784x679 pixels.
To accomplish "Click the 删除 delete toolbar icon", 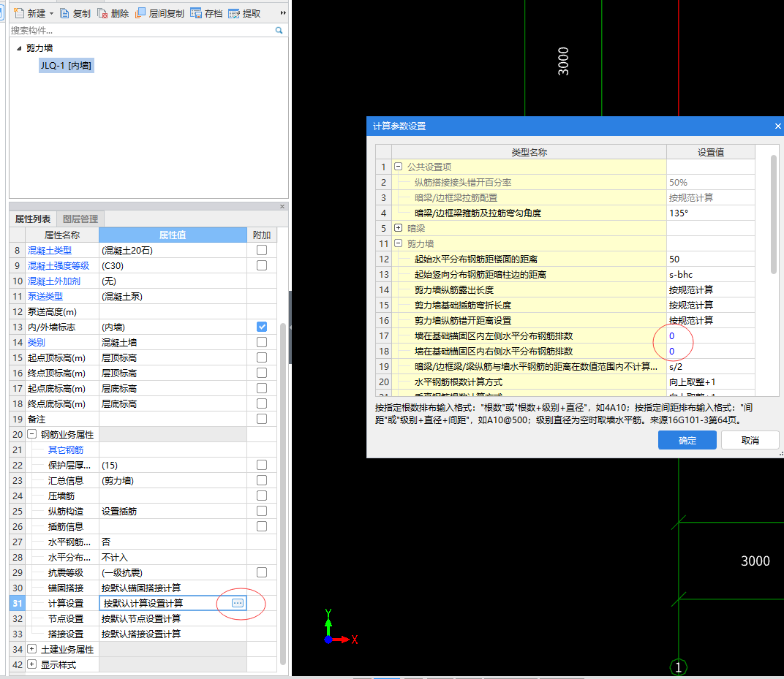I will tap(102, 13).
